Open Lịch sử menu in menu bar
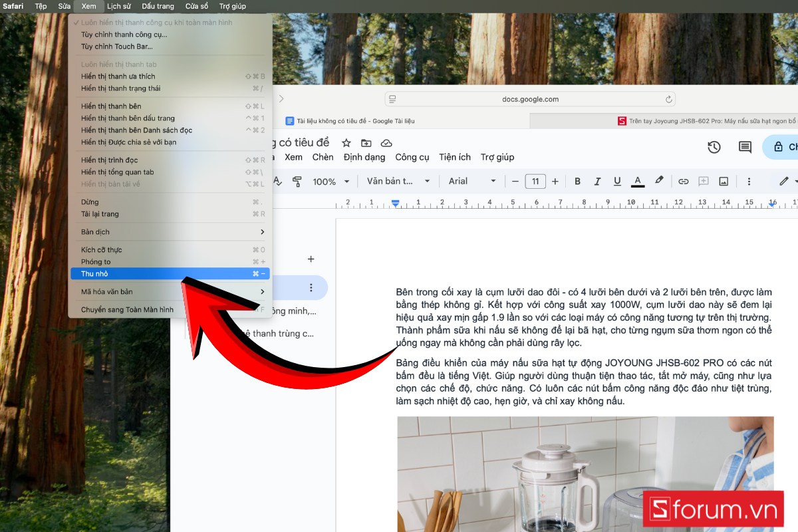Image resolution: width=798 pixels, height=532 pixels. pos(119,6)
